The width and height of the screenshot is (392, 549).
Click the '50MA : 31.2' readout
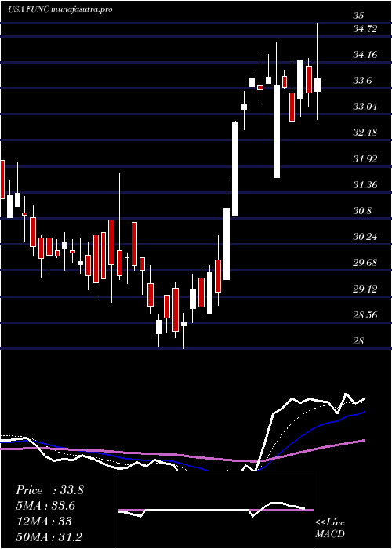click(49, 536)
